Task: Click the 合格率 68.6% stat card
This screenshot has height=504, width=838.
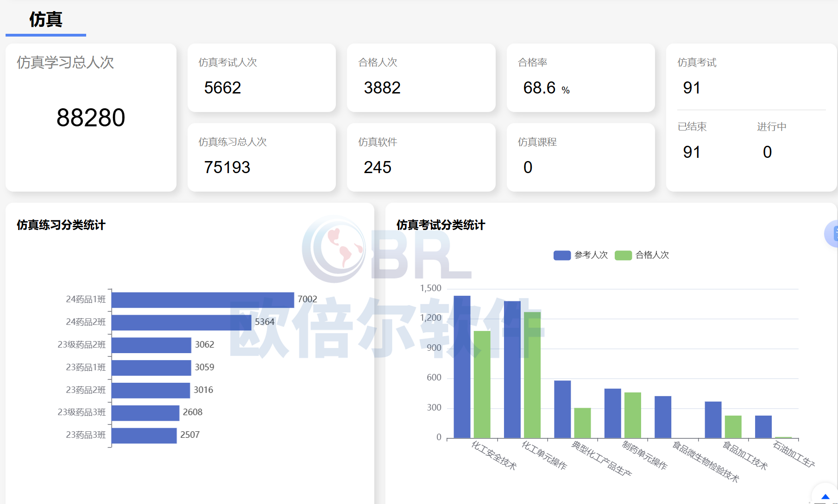Action: pyautogui.click(x=580, y=78)
